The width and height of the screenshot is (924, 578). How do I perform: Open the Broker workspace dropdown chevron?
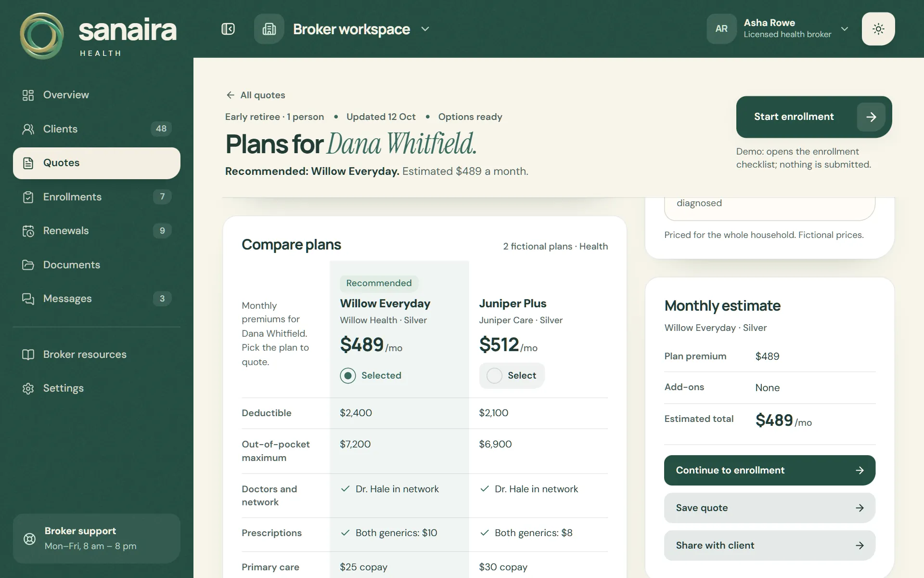coord(425,29)
